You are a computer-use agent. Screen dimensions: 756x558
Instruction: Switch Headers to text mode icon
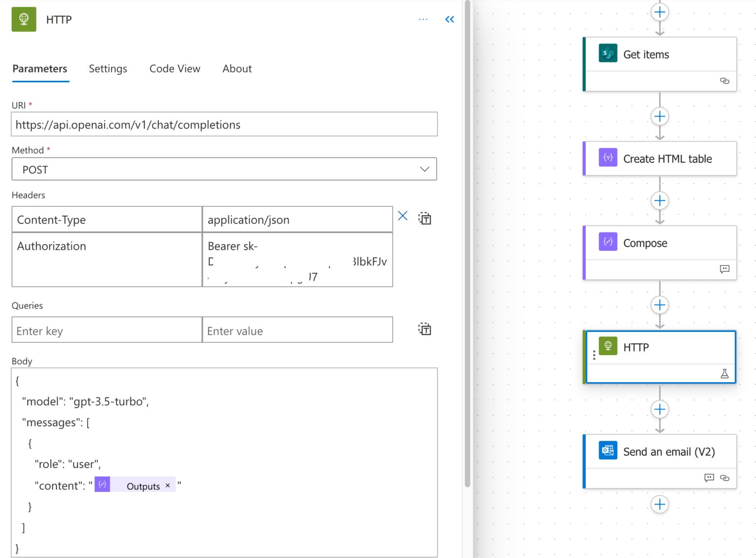pos(425,218)
